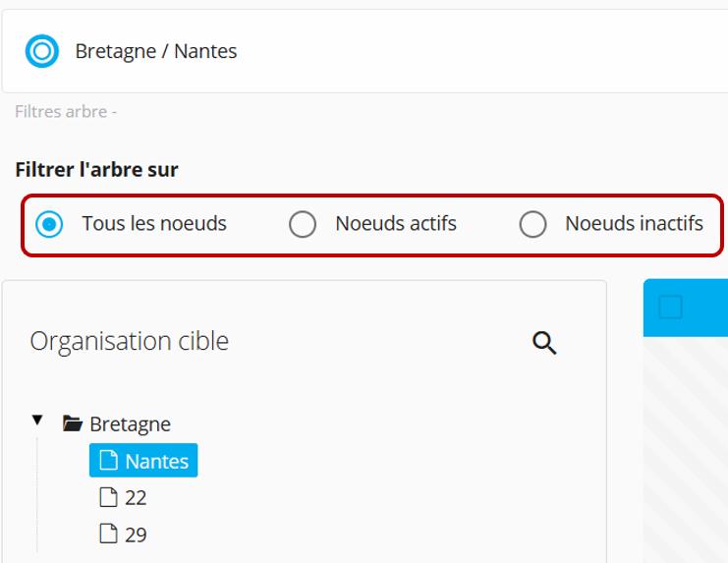Open search in Organisation cible panel
The height and width of the screenshot is (563, 728).
[544, 343]
